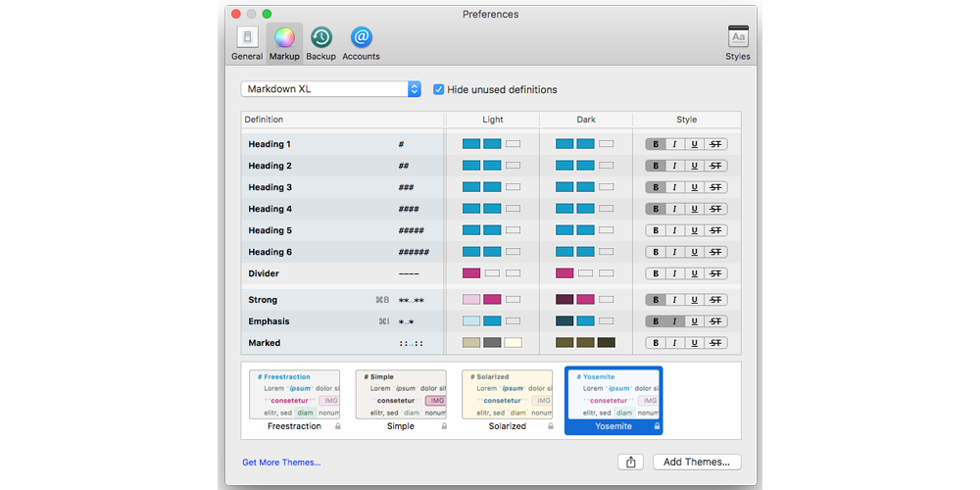The height and width of the screenshot is (490, 980).
Task: Open the Accounts preferences pane
Action: tap(361, 39)
